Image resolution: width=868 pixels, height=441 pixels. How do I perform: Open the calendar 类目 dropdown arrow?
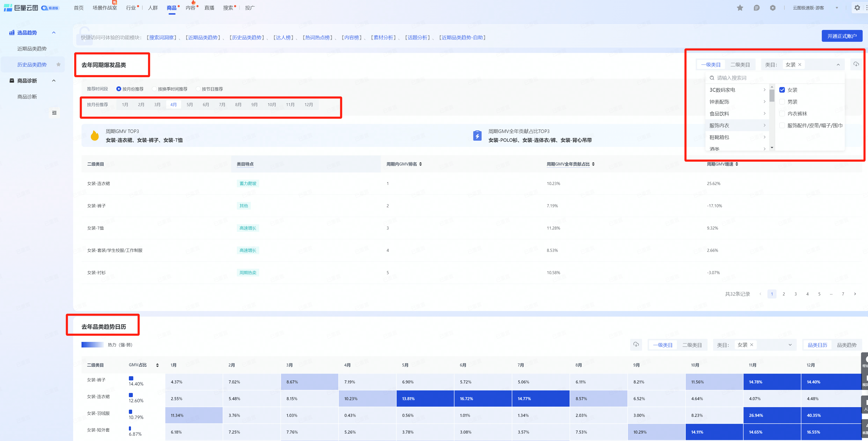(790, 345)
